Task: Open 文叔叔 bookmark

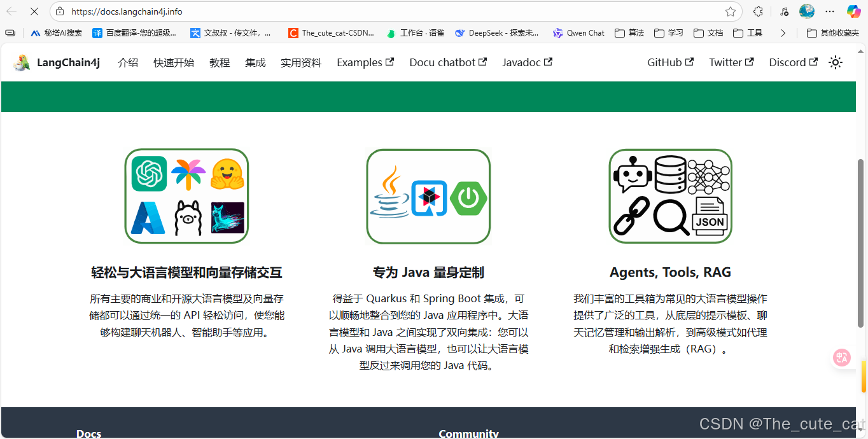Action: 231,33
